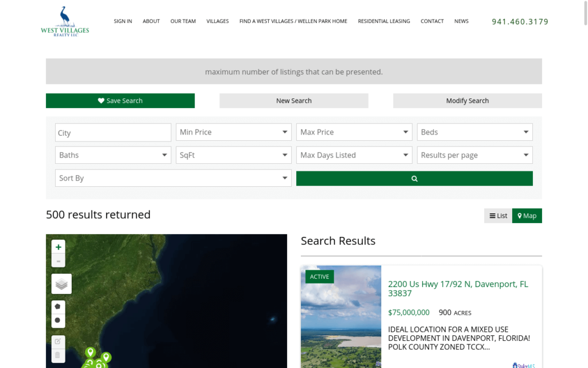Open the About menu item
Viewport: 588px width, 368px height.
(x=151, y=21)
